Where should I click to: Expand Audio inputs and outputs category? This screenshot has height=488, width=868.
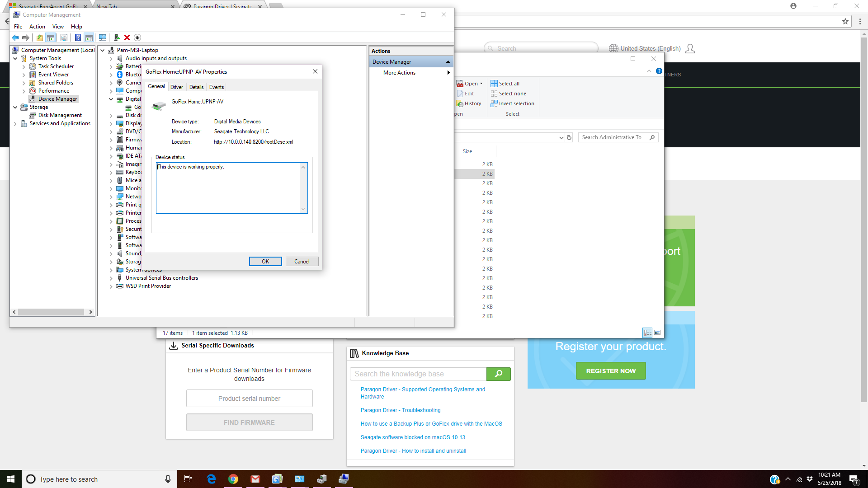click(x=111, y=59)
